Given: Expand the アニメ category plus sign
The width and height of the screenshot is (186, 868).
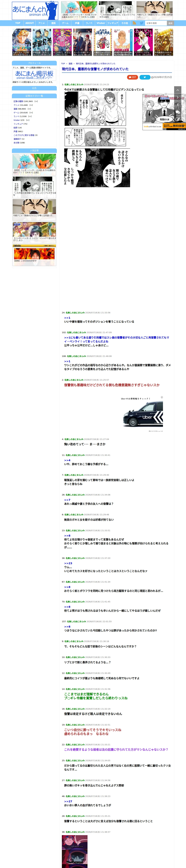Looking at the screenshot, I should 31,105.
